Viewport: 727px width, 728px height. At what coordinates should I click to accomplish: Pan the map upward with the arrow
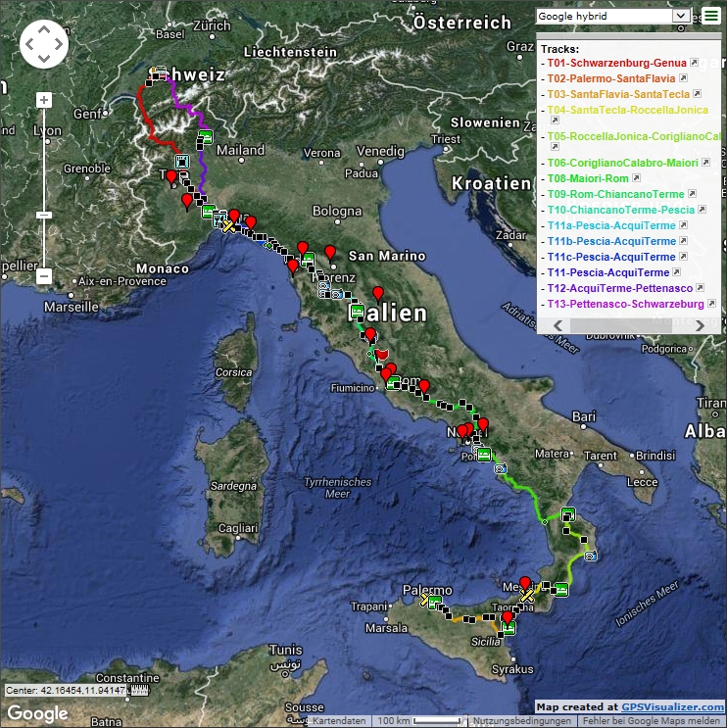click(x=44, y=27)
